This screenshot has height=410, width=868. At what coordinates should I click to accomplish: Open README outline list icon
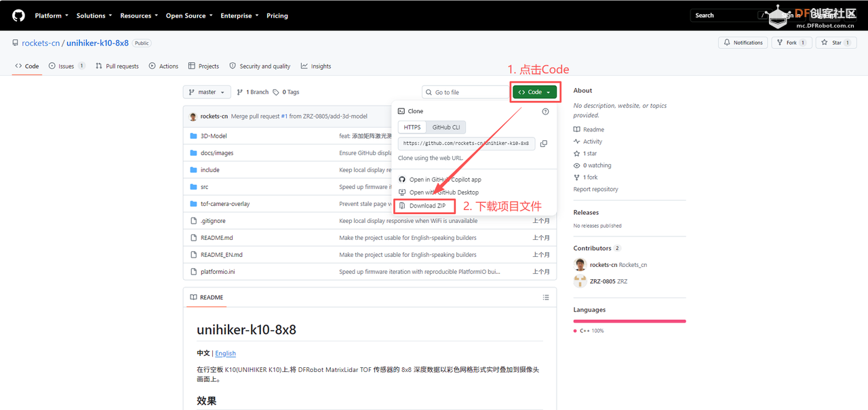click(x=546, y=298)
